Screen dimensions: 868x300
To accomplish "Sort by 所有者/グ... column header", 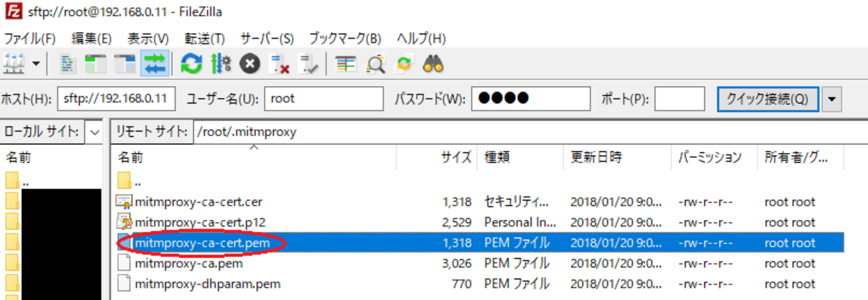I will (801, 158).
